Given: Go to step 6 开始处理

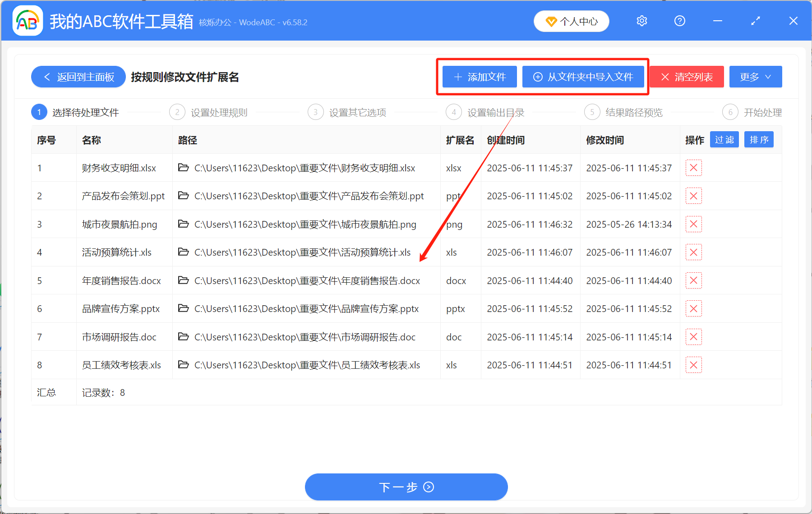Looking at the screenshot, I should (x=752, y=112).
